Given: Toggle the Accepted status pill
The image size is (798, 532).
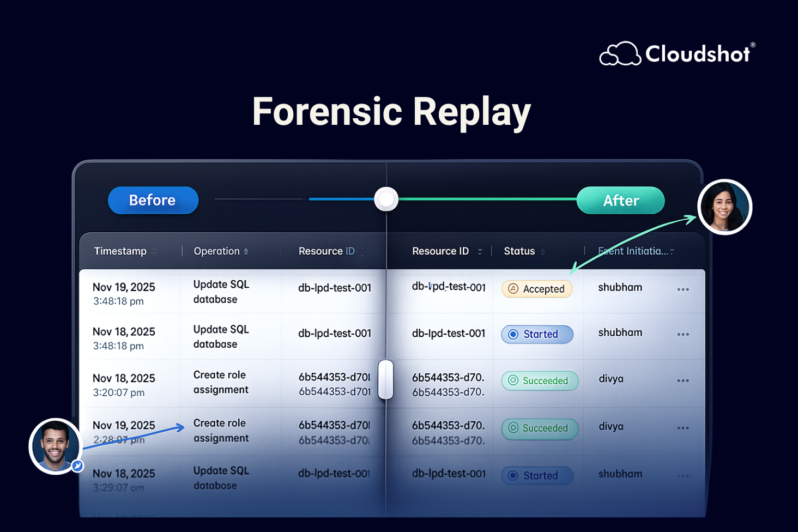Looking at the screenshot, I should point(536,289).
